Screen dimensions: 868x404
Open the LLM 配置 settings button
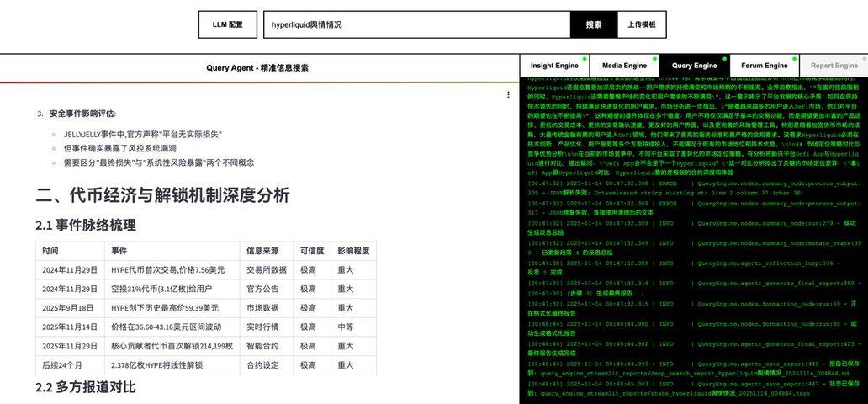coord(227,25)
